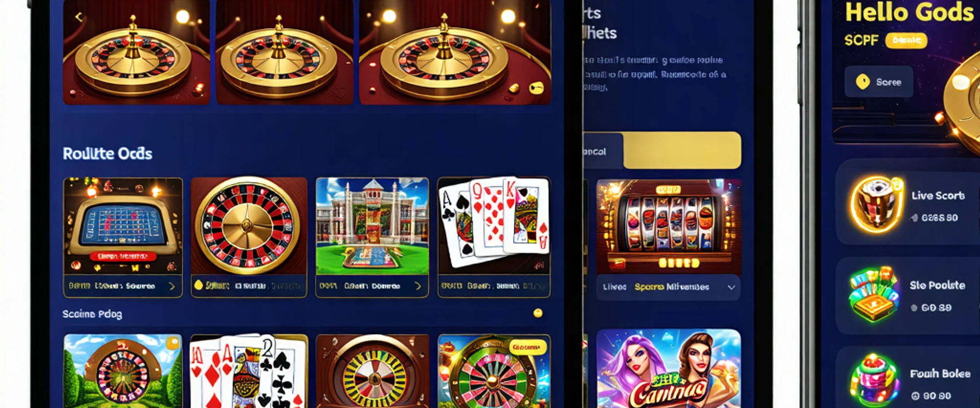Click yellow dot beside Scoine Pdog heading
980x408 pixels.
(x=537, y=313)
